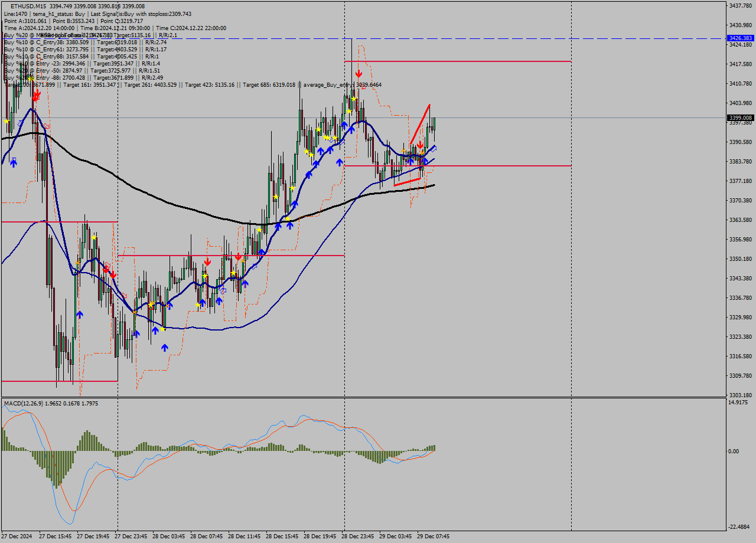Select the steep red trendline above latest candles
The image size is (756, 543).
[x=419, y=124]
